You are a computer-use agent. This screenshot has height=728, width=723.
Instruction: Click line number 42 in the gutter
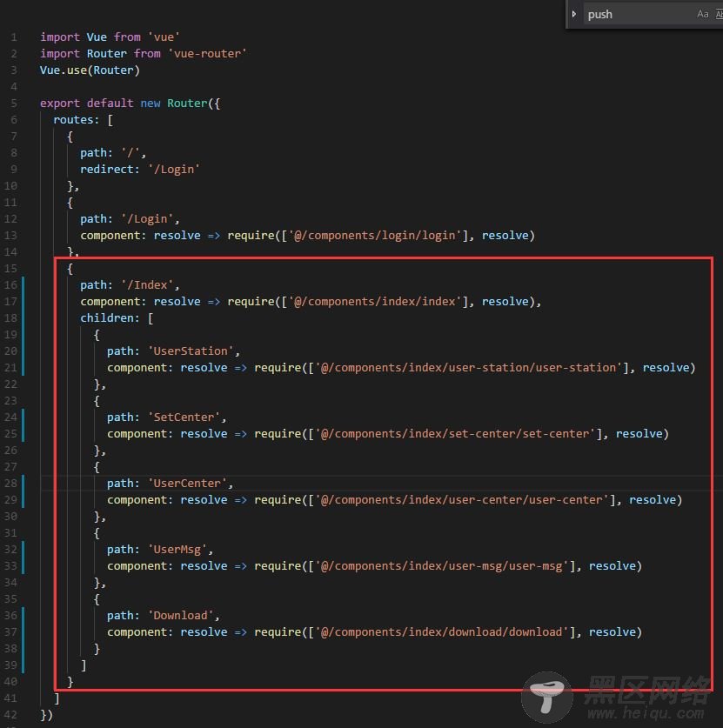(x=10, y=715)
